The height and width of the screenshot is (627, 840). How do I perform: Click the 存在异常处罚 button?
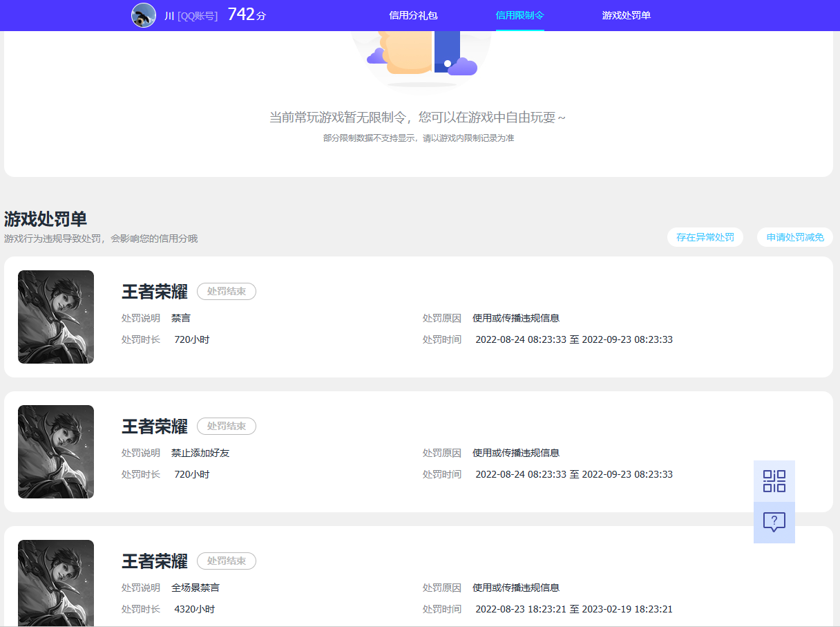pos(705,237)
